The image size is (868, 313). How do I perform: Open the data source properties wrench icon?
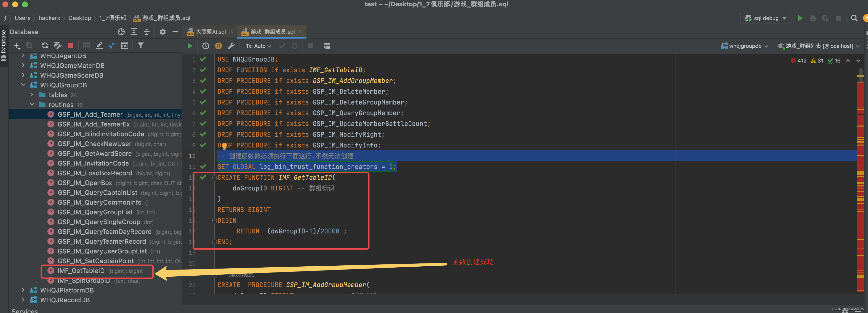point(231,46)
